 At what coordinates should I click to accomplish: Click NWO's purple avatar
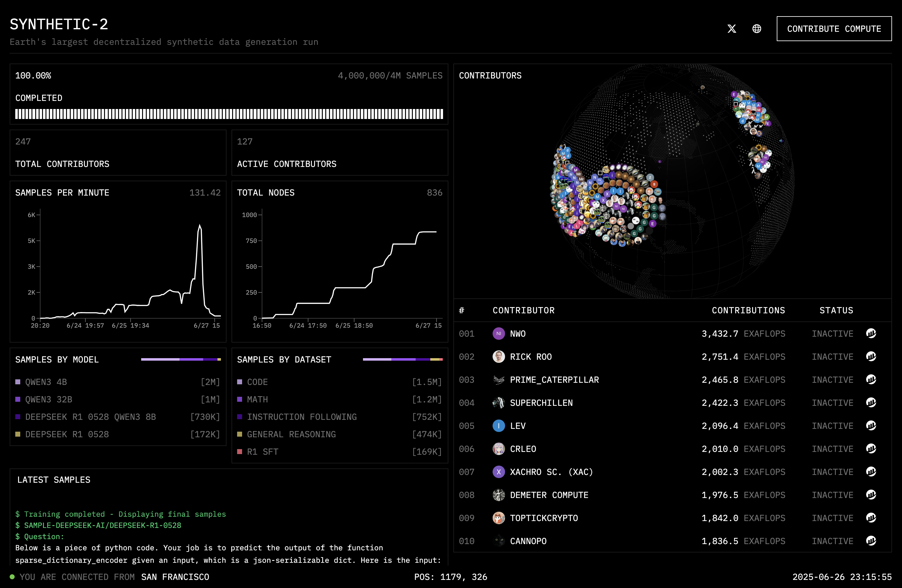click(x=499, y=334)
